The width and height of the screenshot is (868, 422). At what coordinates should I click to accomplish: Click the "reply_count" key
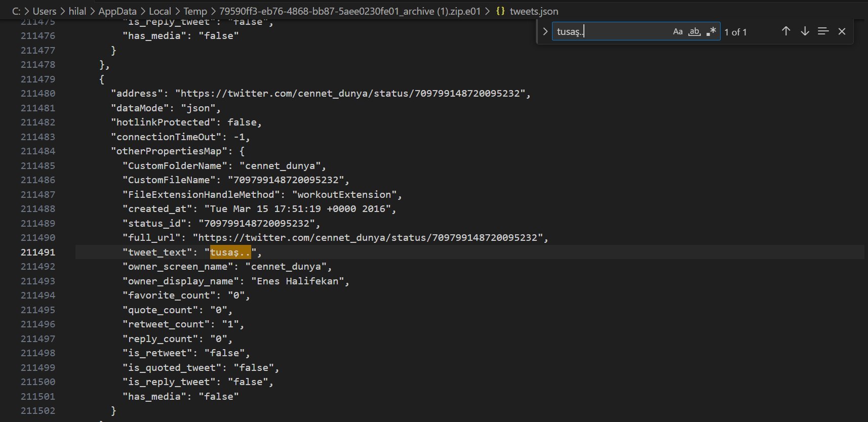point(161,339)
